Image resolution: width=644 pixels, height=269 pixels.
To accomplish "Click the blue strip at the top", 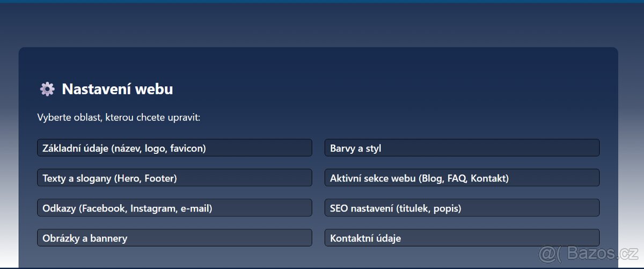I will 322,1.
